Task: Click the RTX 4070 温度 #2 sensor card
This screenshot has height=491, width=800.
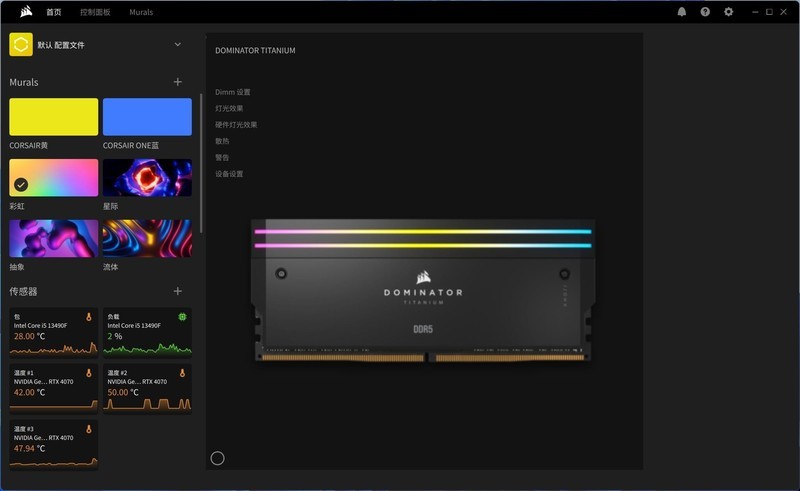Action: click(147, 387)
